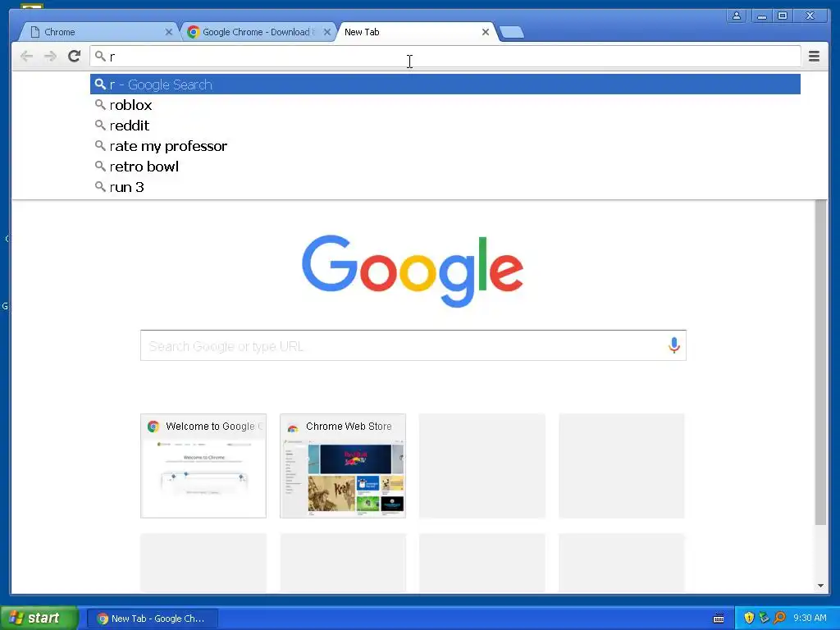
Task: Select the New Tab tab
Action: 417,32
